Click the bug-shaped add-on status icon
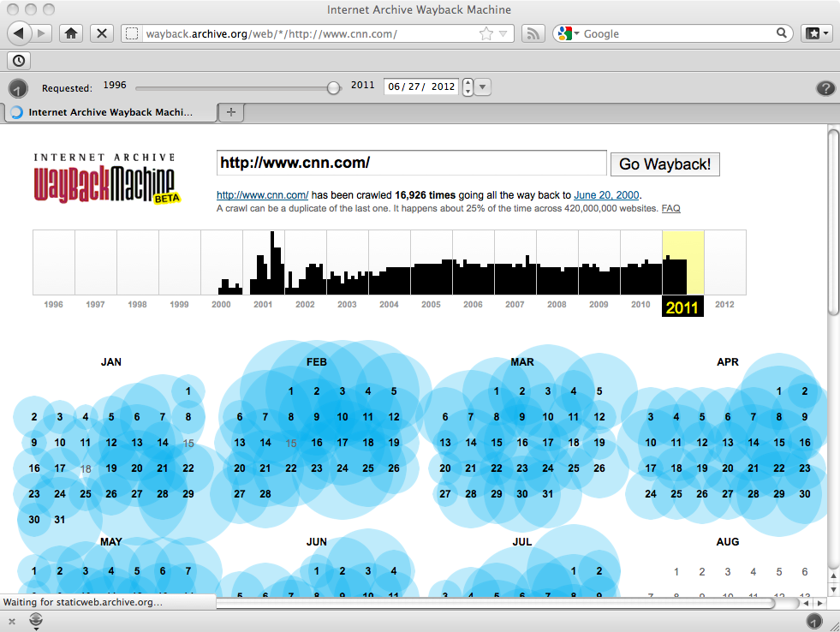This screenshot has height=632, width=840. click(36, 621)
